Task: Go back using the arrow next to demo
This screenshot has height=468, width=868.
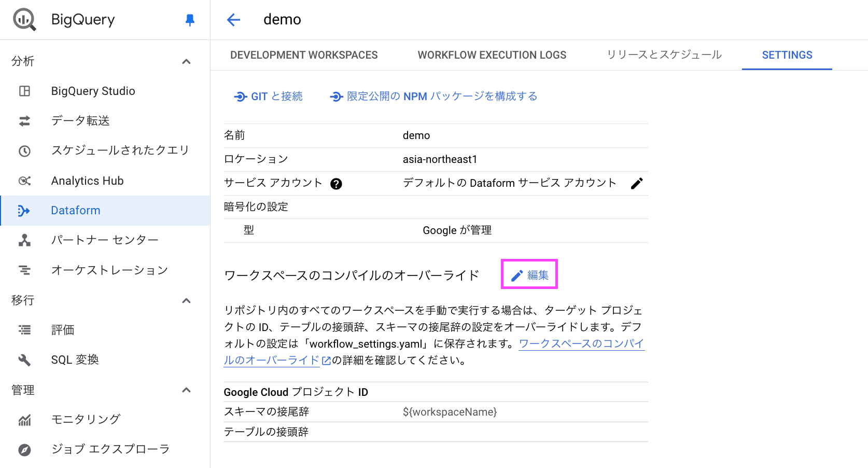Action: point(233,19)
